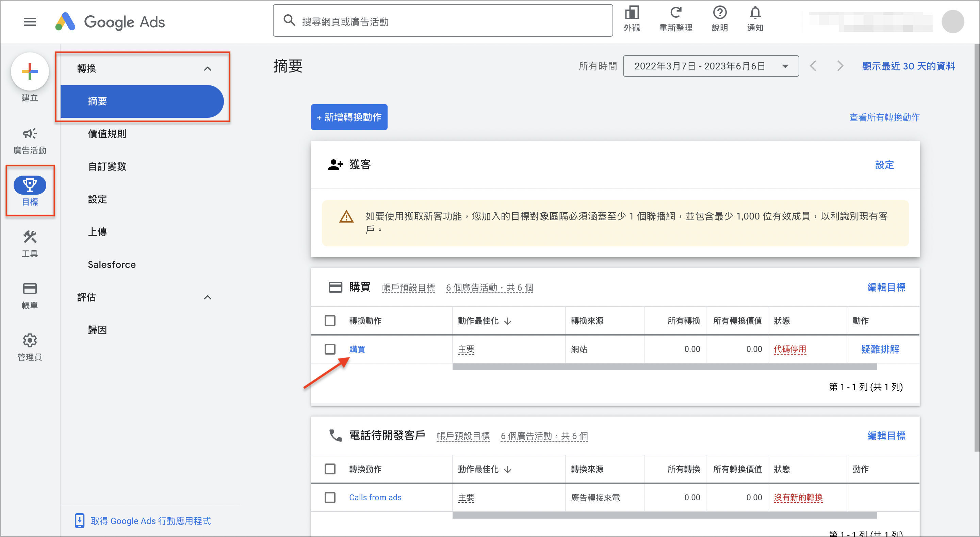This screenshot has width=980, height=537.
Task: Click 代碼停用 status text
Action: click(790, 349)
